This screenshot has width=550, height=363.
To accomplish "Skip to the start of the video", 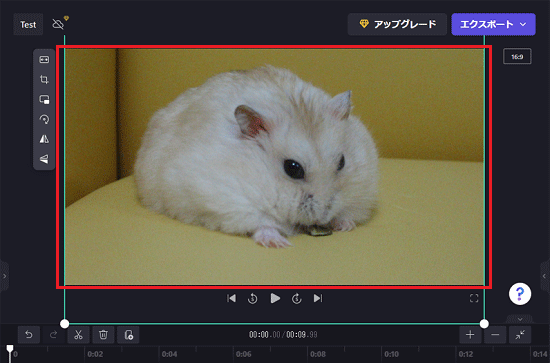I will [231, 298].
